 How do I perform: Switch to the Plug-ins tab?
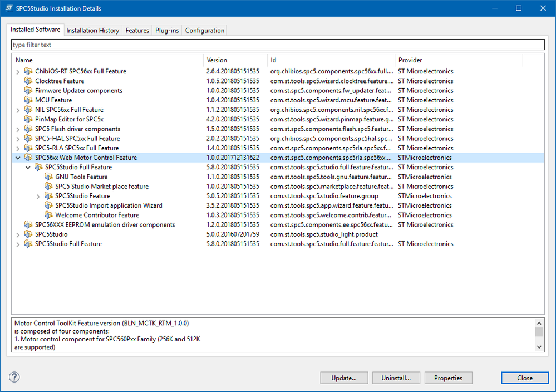pos(167,31)
